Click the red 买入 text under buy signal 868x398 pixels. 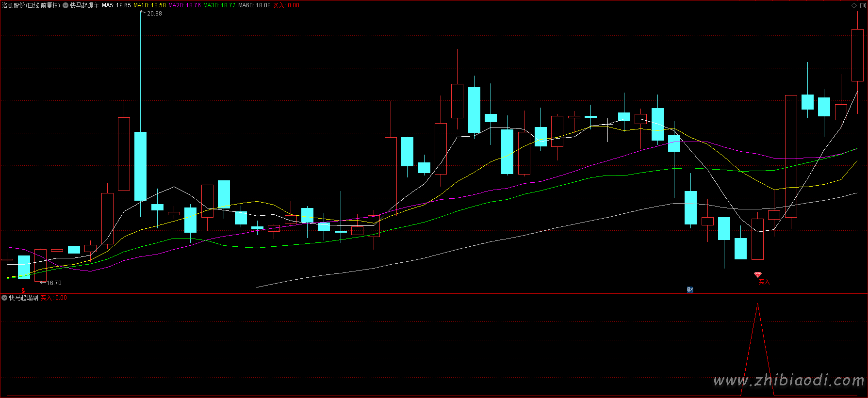pos(764,282)
